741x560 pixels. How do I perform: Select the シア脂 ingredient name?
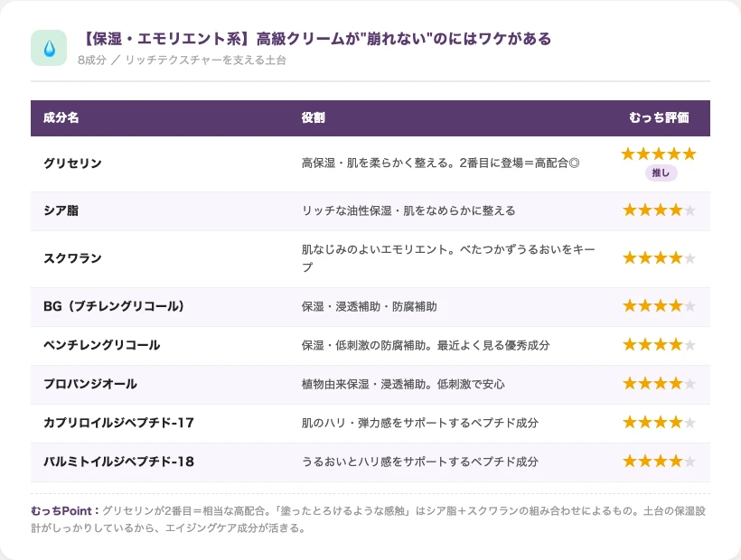pos(61,210)
